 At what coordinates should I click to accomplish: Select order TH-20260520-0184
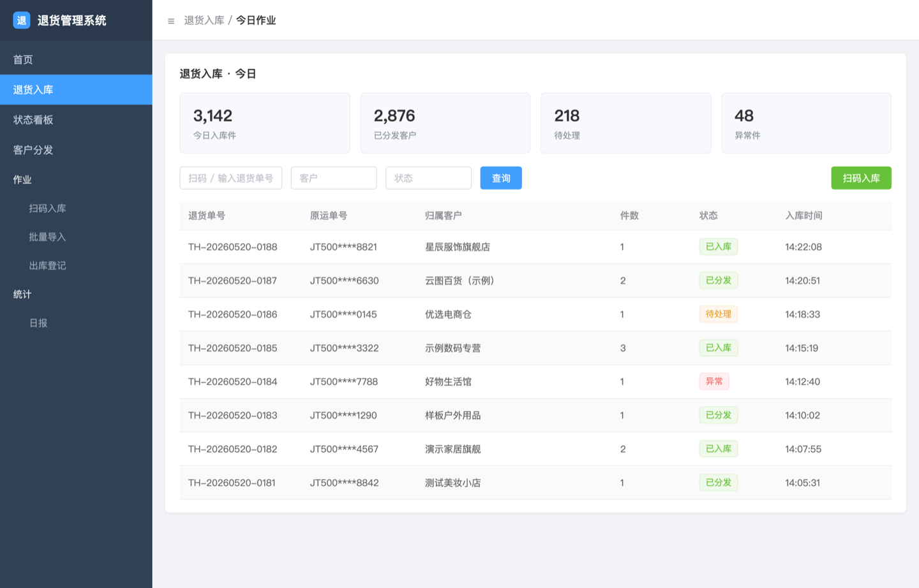233,382
